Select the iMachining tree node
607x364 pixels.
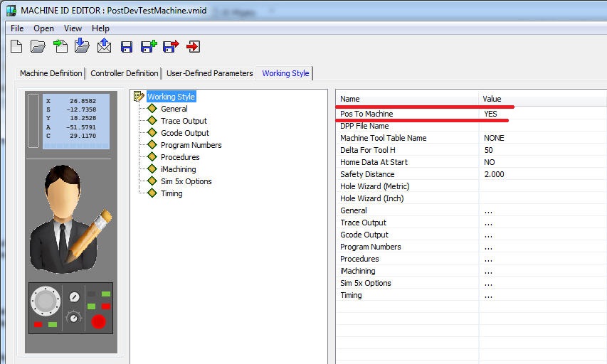coord(178,169)
